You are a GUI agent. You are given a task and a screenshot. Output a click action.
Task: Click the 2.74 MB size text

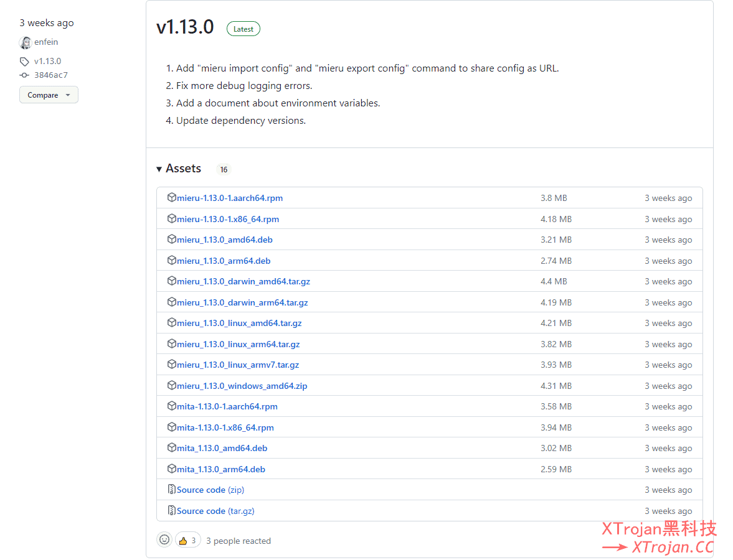556,261
